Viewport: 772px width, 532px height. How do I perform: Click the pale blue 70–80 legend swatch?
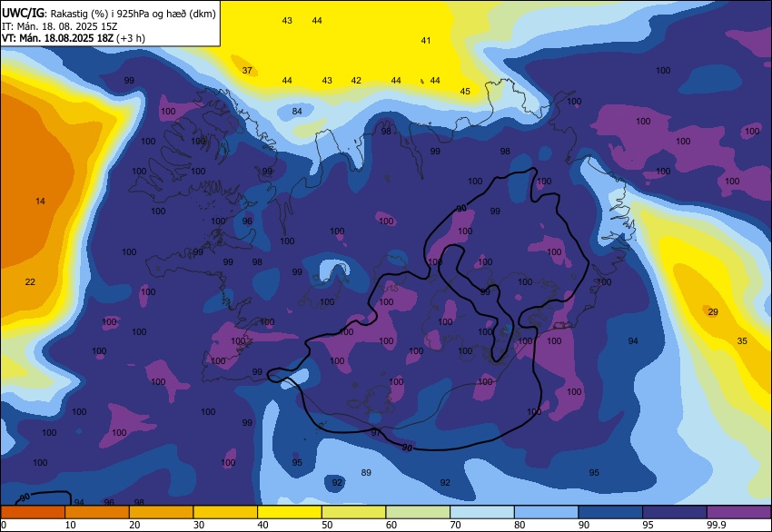click(482, 512)
